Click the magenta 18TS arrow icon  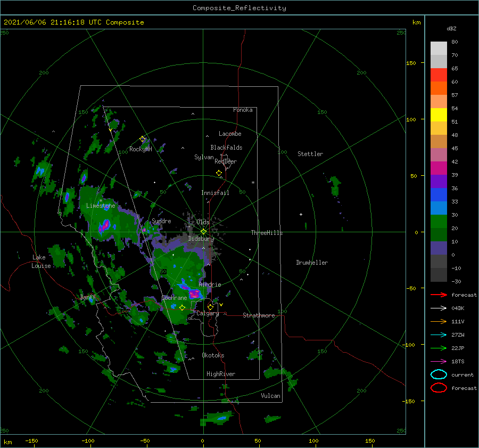click(439, 362)
